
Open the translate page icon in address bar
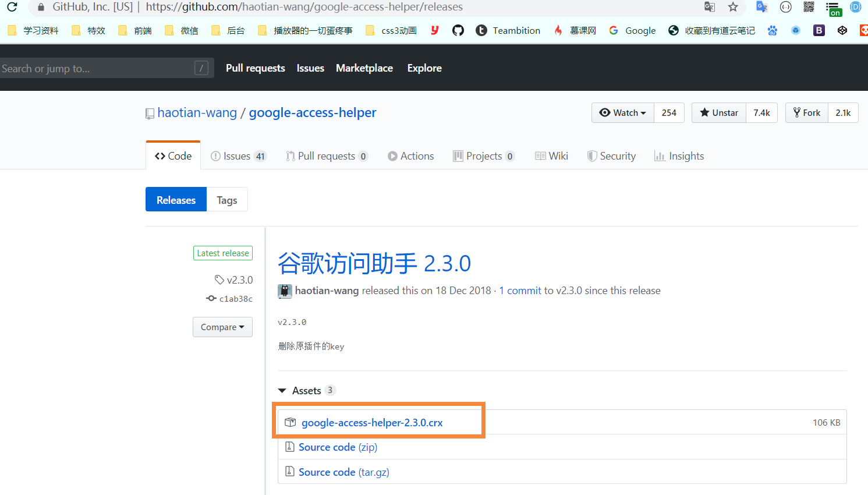click(x=710, y=7)
